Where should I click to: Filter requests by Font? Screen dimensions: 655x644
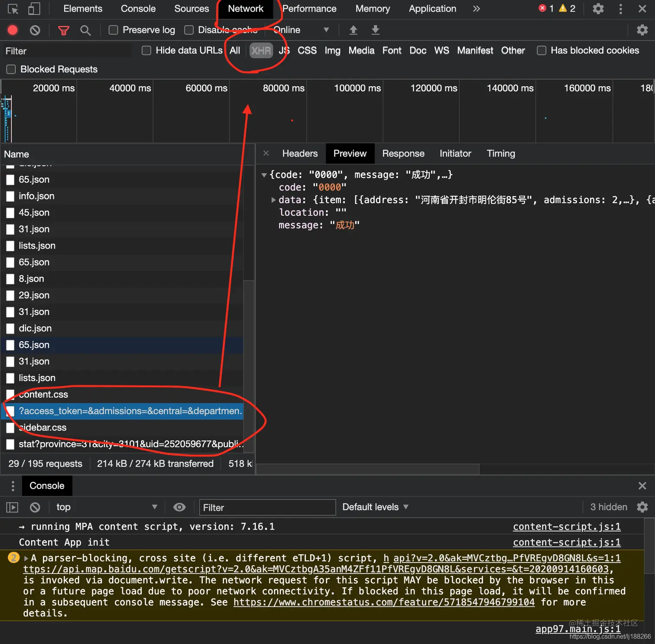tap(392, 50)
